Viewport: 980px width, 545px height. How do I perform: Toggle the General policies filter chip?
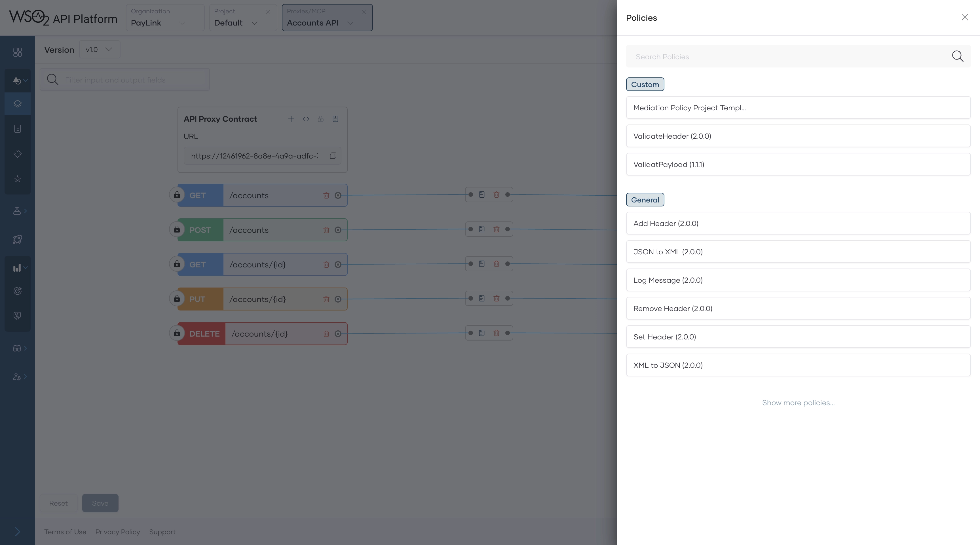pyautogui.click(x=645, y=200)
